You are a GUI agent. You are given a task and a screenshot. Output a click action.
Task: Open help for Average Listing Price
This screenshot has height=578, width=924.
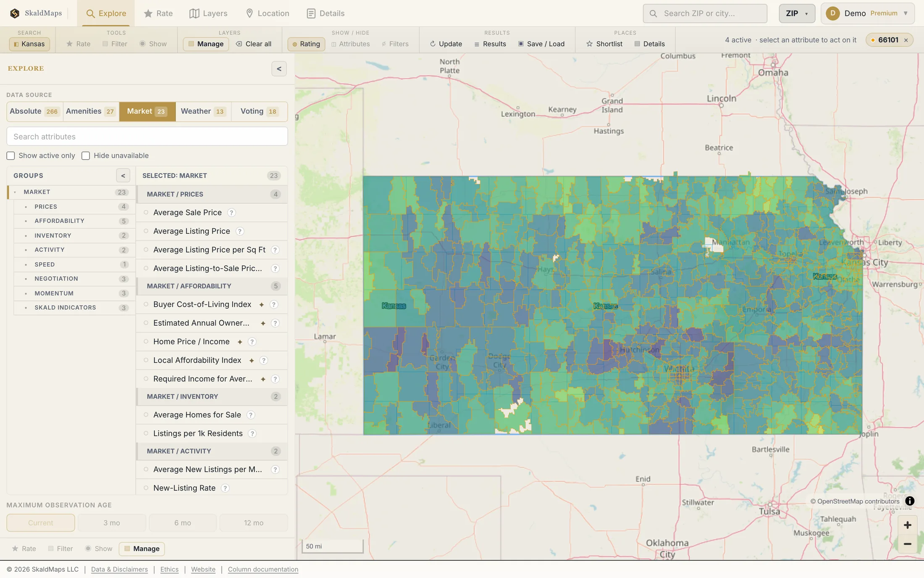[x=240, y=231]
